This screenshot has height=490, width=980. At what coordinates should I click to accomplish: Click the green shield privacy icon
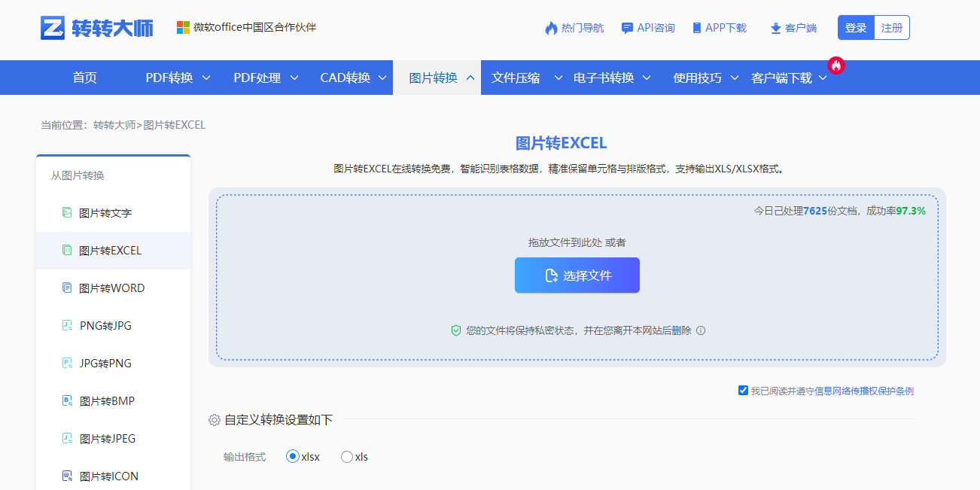[455, 330]
